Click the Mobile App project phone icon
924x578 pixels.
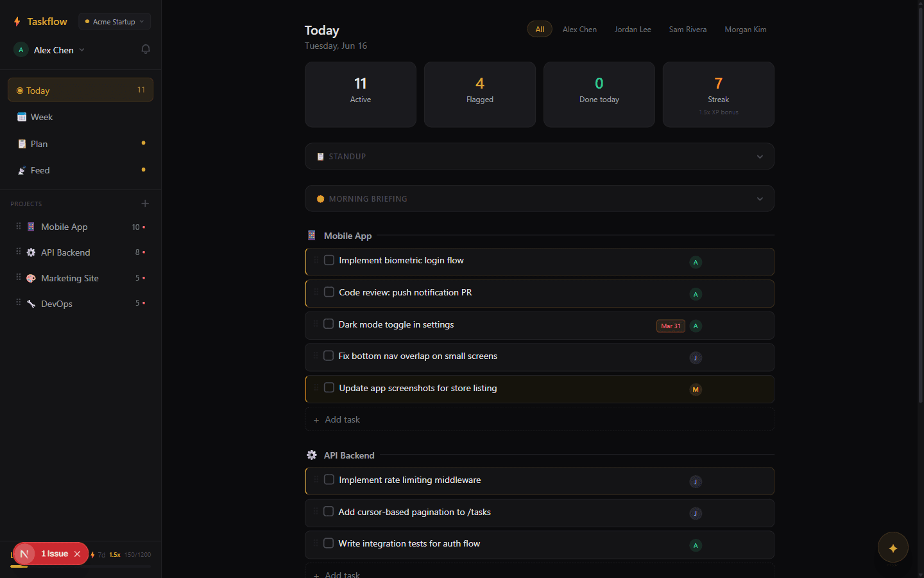click(31, 227)
